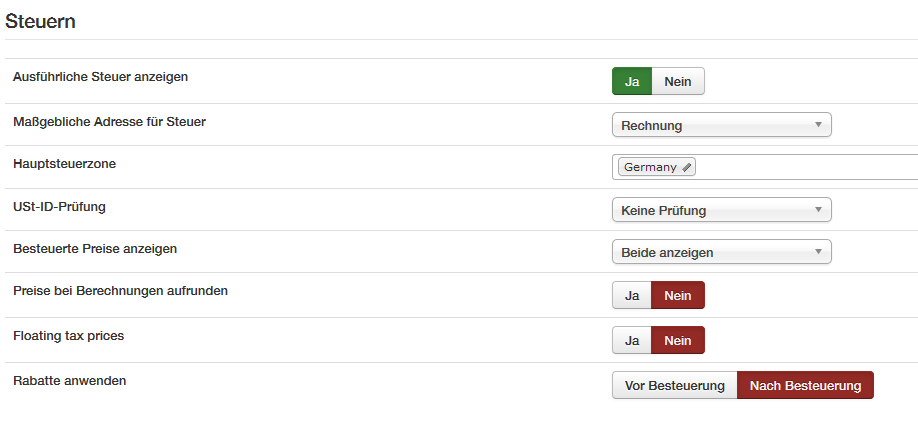This screenshot has width=918, height=421.
Task: Select Vor Besteuerung for Rabatte anwenden
Action: [674, 385]
